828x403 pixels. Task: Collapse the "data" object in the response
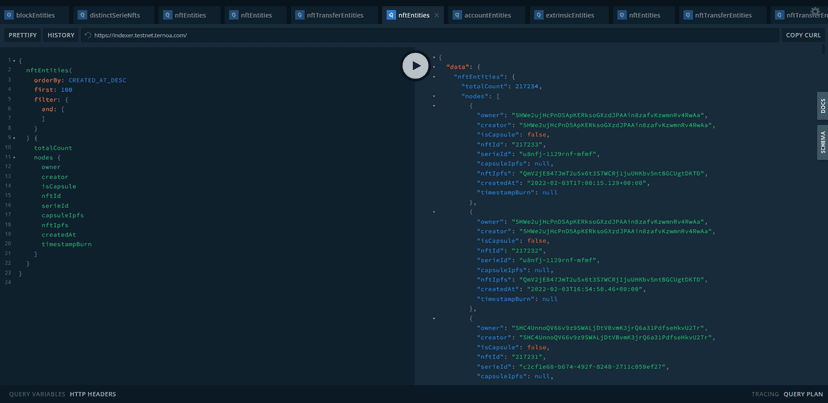click(x=434, y=67)
